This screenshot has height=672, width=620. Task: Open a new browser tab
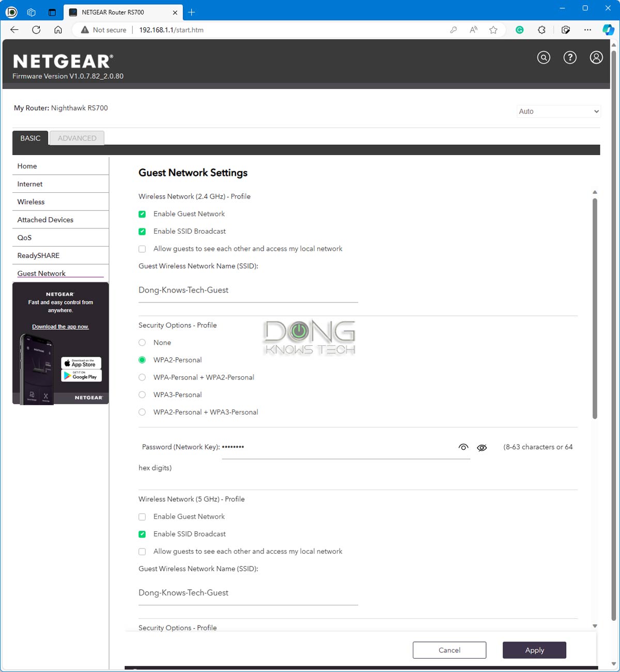191,12
